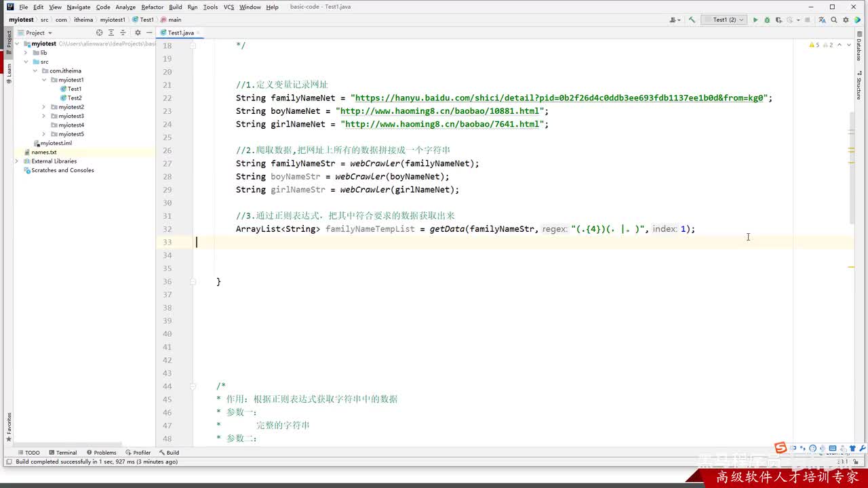Open the Run configuration dropdown Test1 (2)
Screen dimensions: 868x488
coord(724,20)
